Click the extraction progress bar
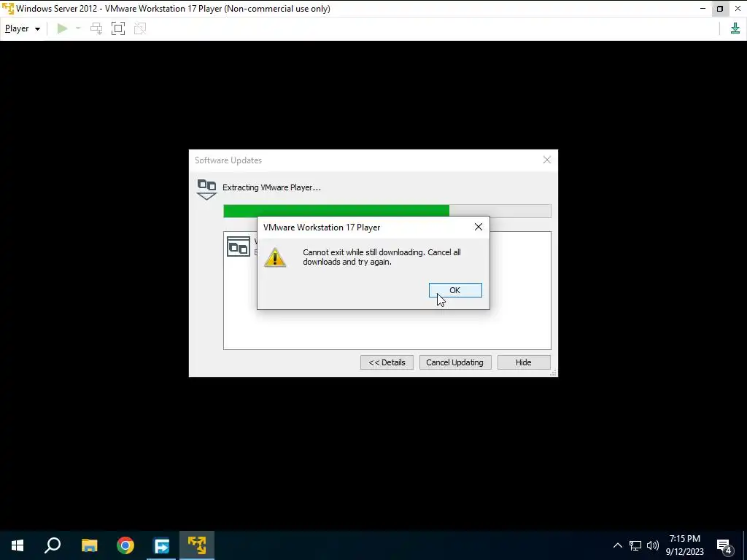 (387, 211)
